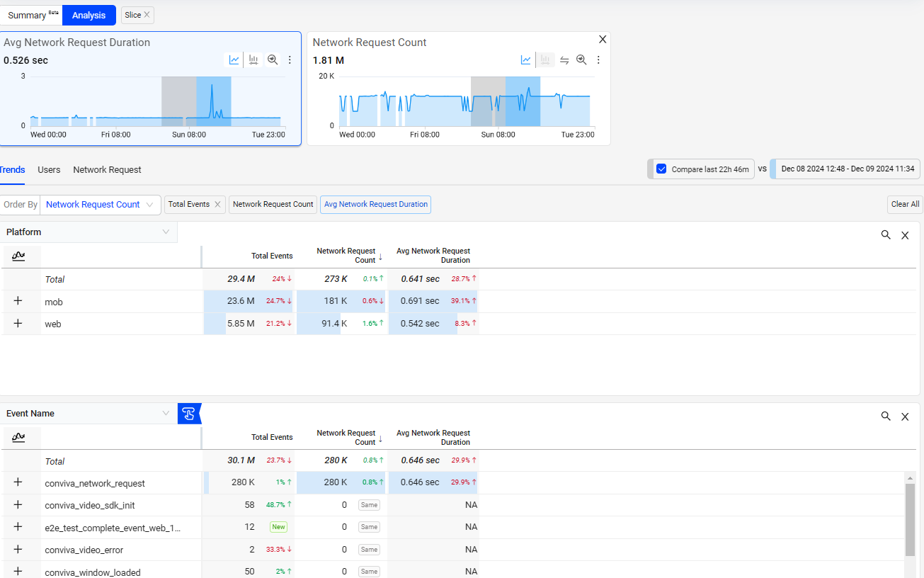
Task: Click bar chart icon in Avg Network Request Duration
Action: coord(253,60)
